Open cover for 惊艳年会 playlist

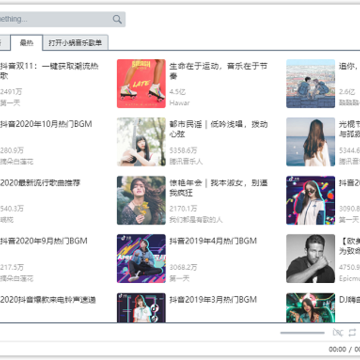point(141,200)
